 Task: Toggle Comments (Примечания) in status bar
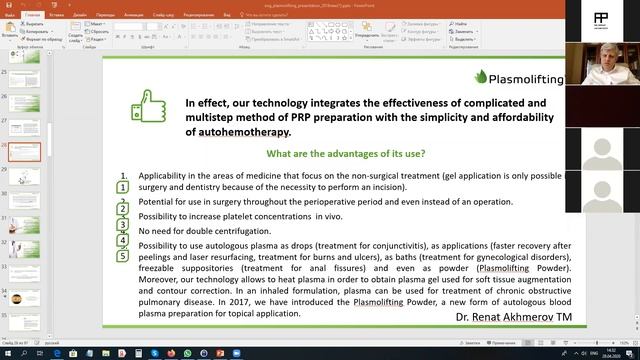pyautogui.click(x=501, y=343)
